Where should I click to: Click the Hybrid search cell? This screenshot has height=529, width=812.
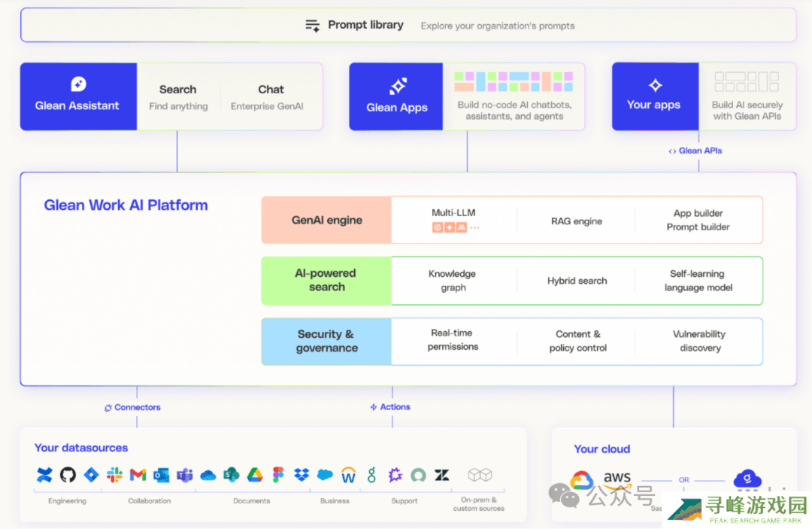pos(577,281)
